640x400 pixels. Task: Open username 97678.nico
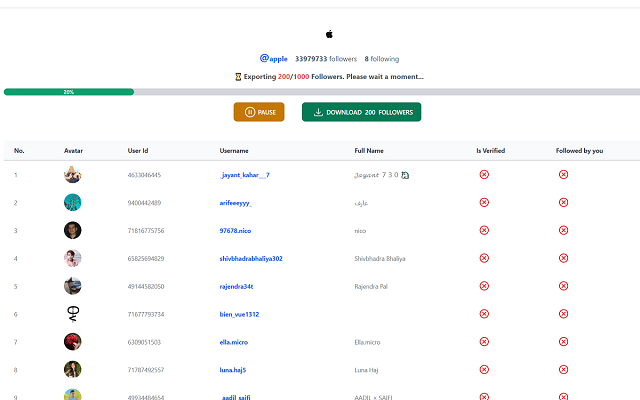point(235,231)
